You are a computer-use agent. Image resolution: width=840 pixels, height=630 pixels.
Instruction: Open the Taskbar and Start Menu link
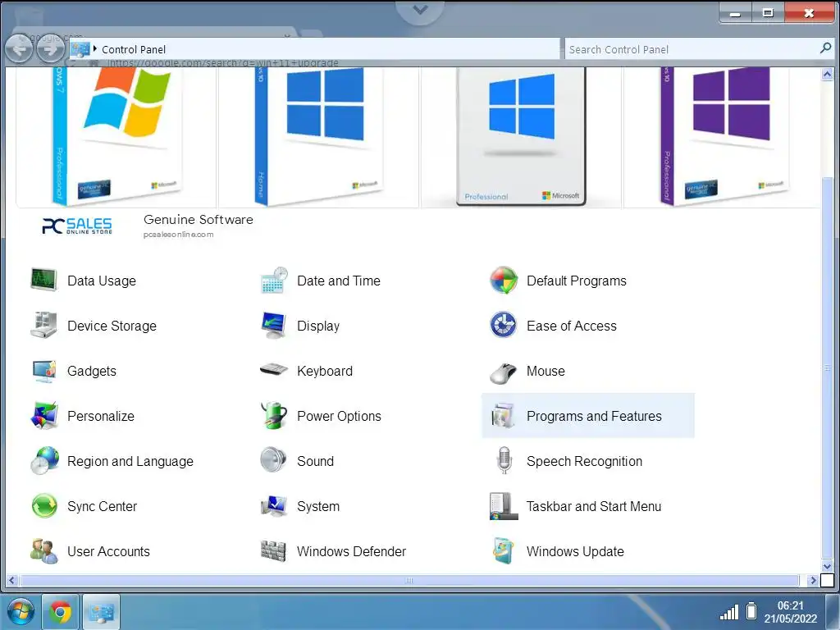[594, 506]
